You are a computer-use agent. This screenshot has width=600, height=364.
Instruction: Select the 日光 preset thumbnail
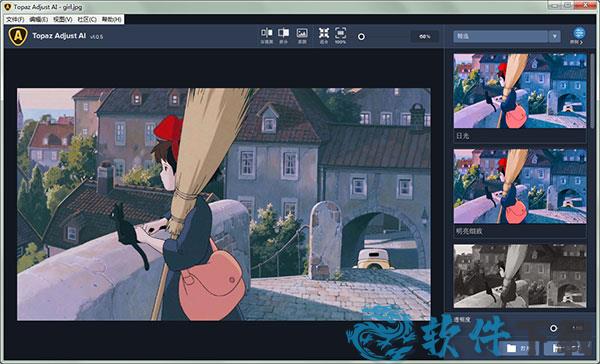coord(520,91)
